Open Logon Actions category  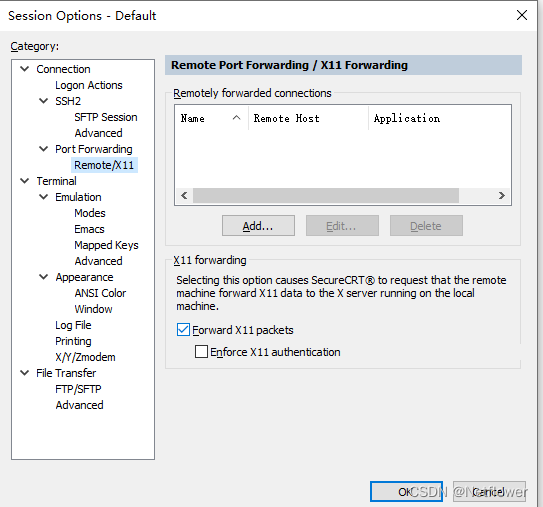point(89,85)
